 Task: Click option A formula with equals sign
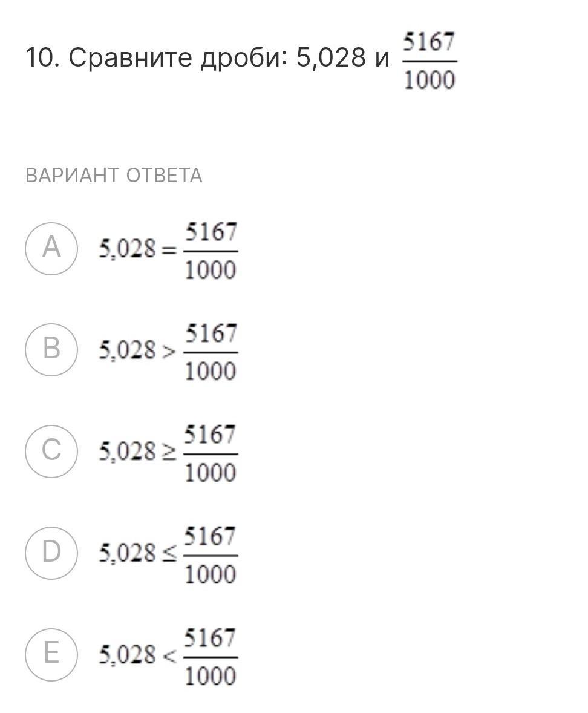tap(168, 251)
